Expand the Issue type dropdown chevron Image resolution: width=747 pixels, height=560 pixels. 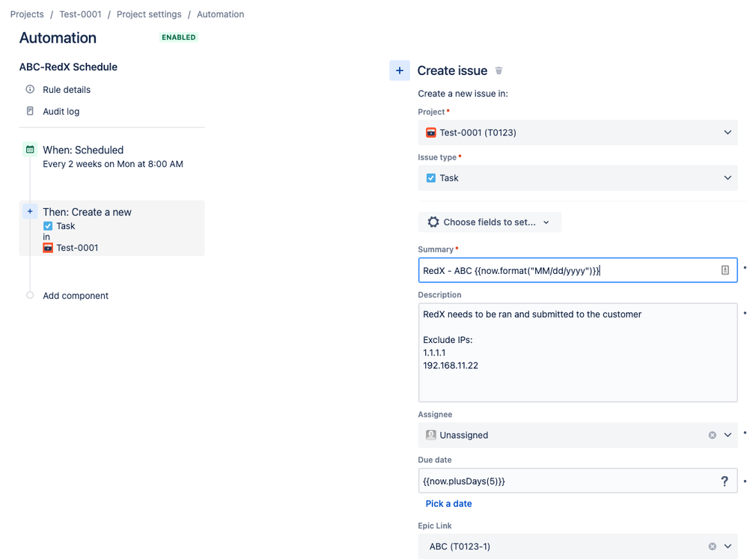point(728,177)
